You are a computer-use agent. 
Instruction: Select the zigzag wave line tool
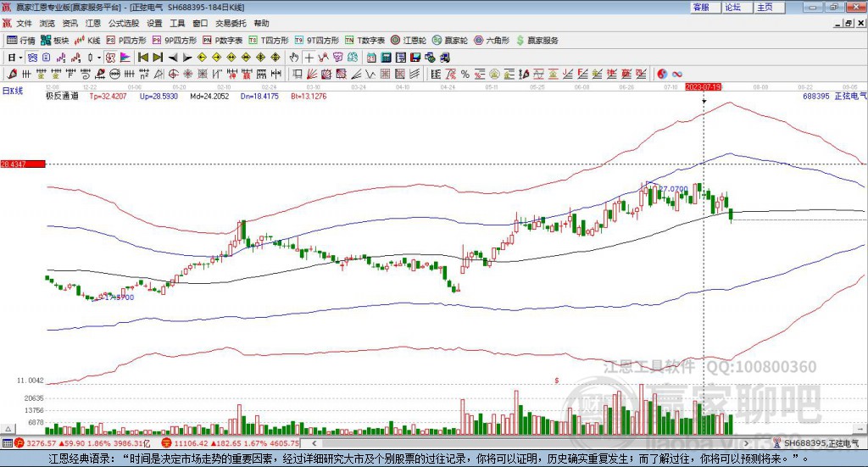[370, 74]
